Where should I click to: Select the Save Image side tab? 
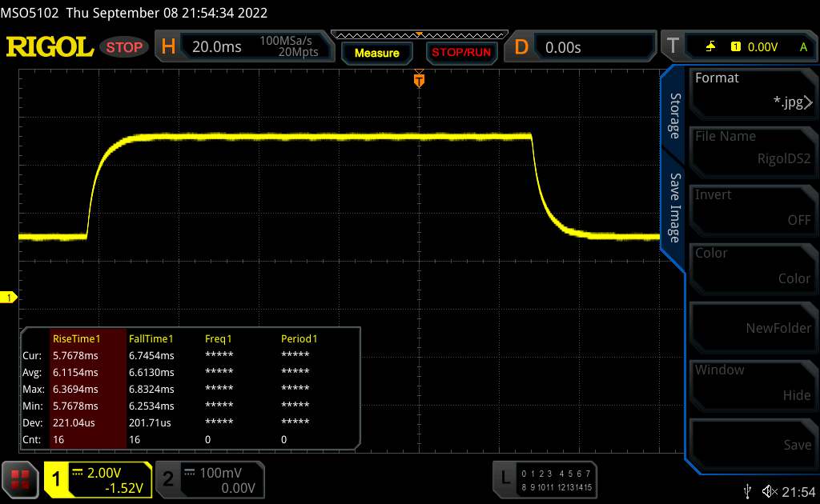tap(675, 207)
